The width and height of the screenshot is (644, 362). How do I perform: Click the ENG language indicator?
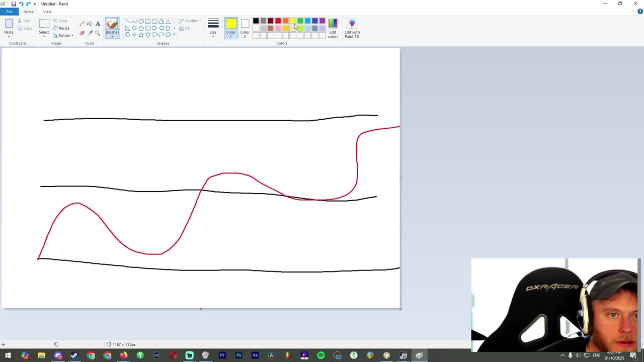pos(596,355)
